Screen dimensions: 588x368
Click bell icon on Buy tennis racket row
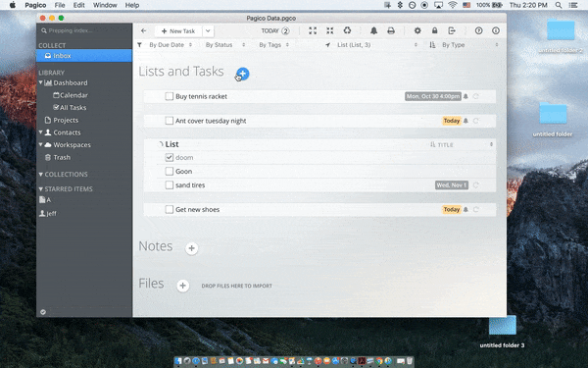465,96
